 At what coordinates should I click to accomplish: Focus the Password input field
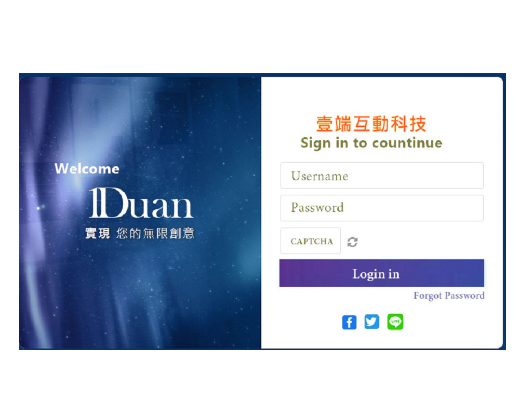click(382, 208)
